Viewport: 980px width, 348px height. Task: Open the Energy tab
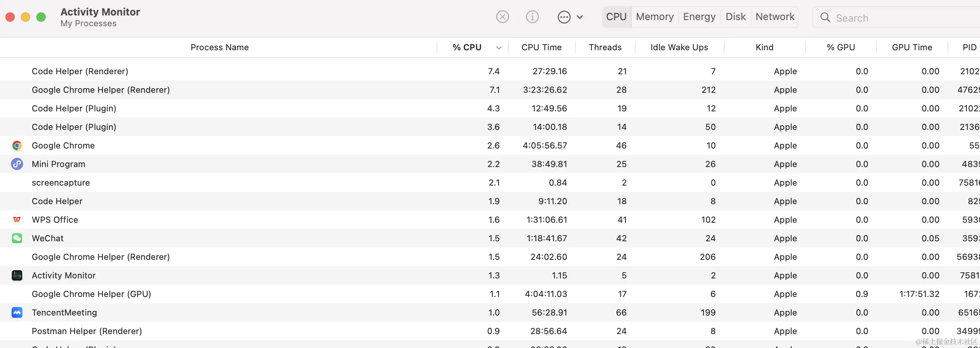(x=699, y=17)
